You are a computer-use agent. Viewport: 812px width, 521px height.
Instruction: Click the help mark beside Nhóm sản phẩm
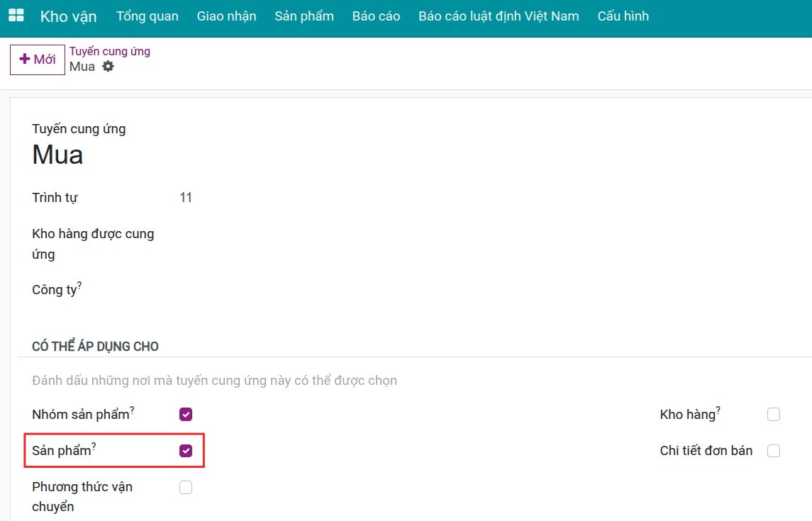pos(132,410)
